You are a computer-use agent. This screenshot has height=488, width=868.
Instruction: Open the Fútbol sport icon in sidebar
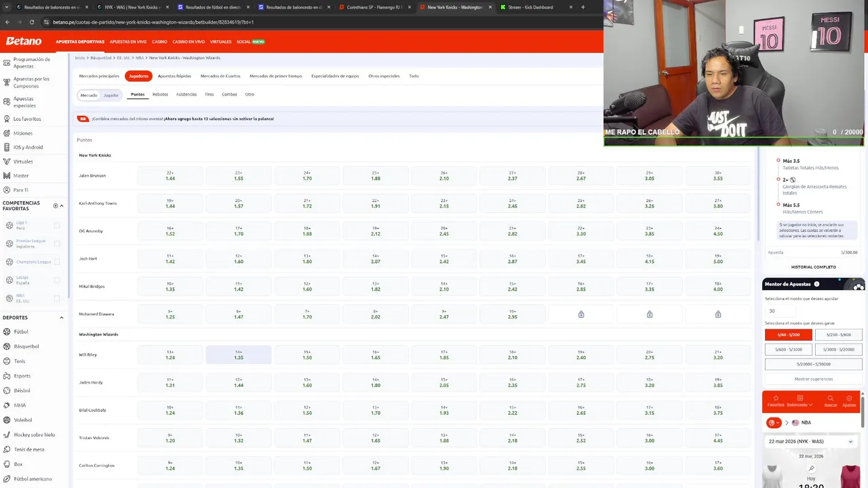7,331
